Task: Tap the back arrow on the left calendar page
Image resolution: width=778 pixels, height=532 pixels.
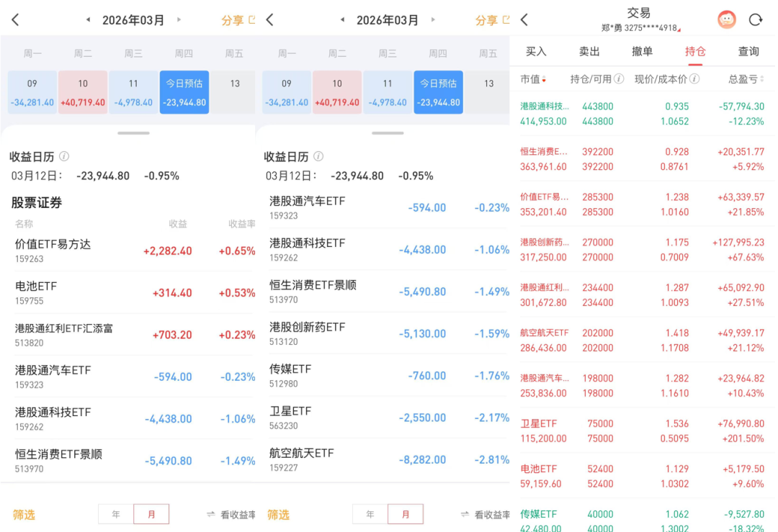Action: pos(16,19)
